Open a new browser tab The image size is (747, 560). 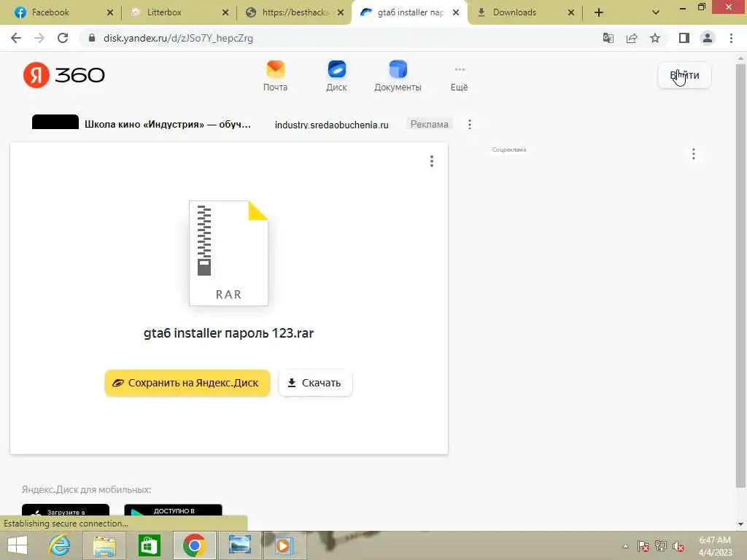(x=599, y=12)
